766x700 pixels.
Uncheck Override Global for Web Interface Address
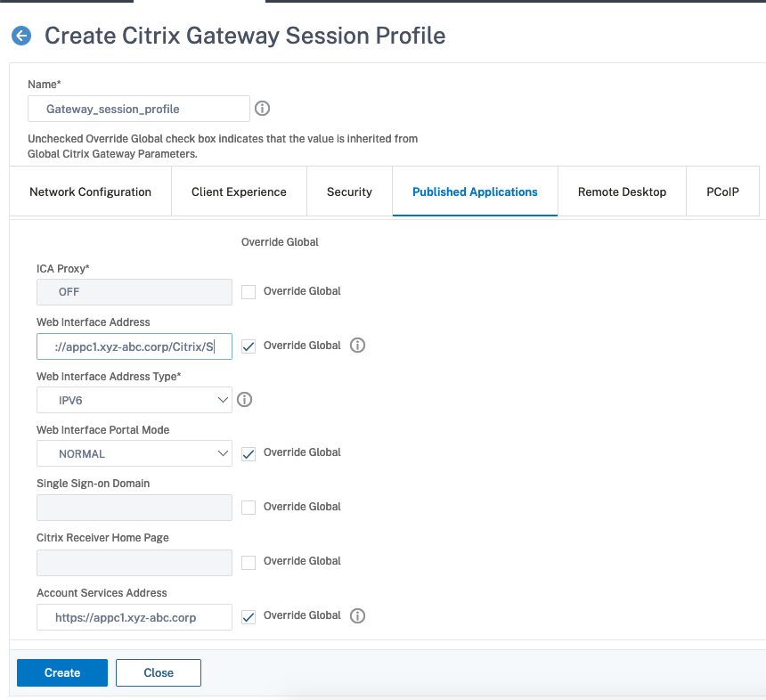[x=249, y=346]
